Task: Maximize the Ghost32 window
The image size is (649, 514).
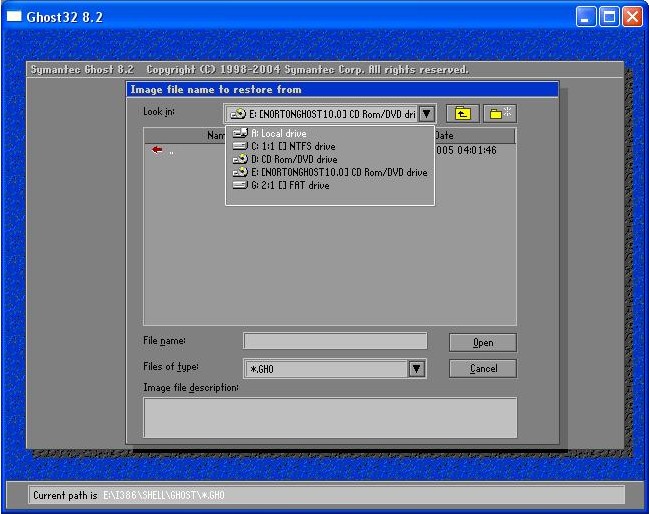Action: point(609,17)
